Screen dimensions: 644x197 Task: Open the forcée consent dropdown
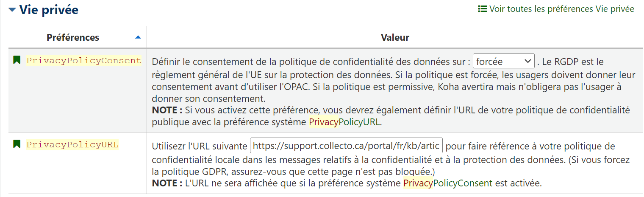pos(504,62)
